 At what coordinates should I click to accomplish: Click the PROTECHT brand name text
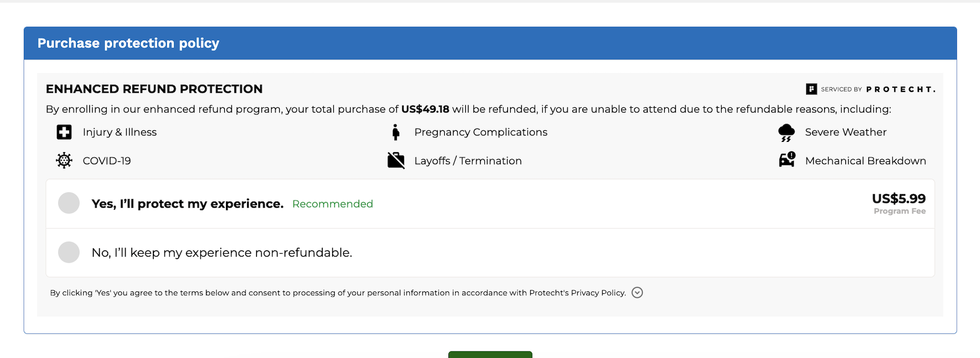900,89
